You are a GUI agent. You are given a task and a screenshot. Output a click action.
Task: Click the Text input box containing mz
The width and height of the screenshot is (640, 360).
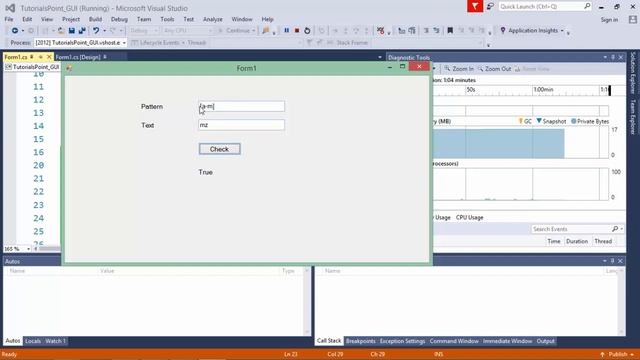pyautogui.click(x=241, y=125)
